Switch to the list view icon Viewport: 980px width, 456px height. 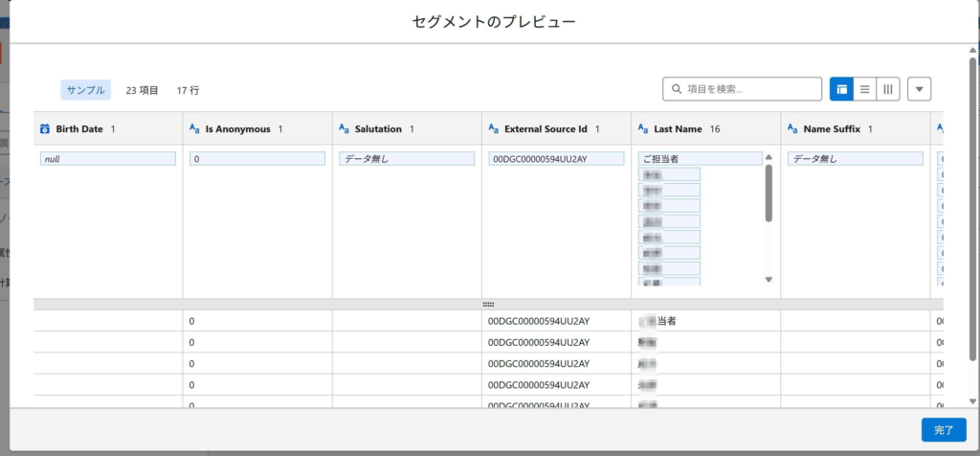(x=865, y=89)
